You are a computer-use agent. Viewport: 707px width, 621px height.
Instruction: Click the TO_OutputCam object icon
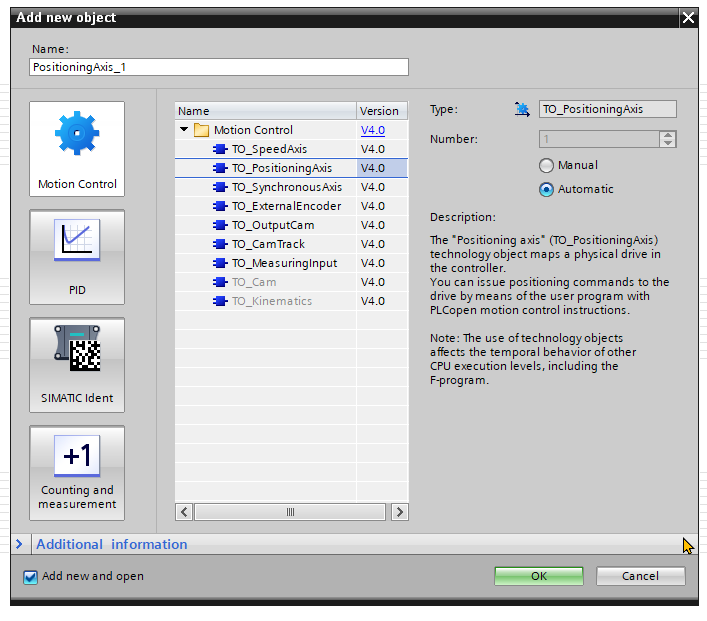click(220, 225)
